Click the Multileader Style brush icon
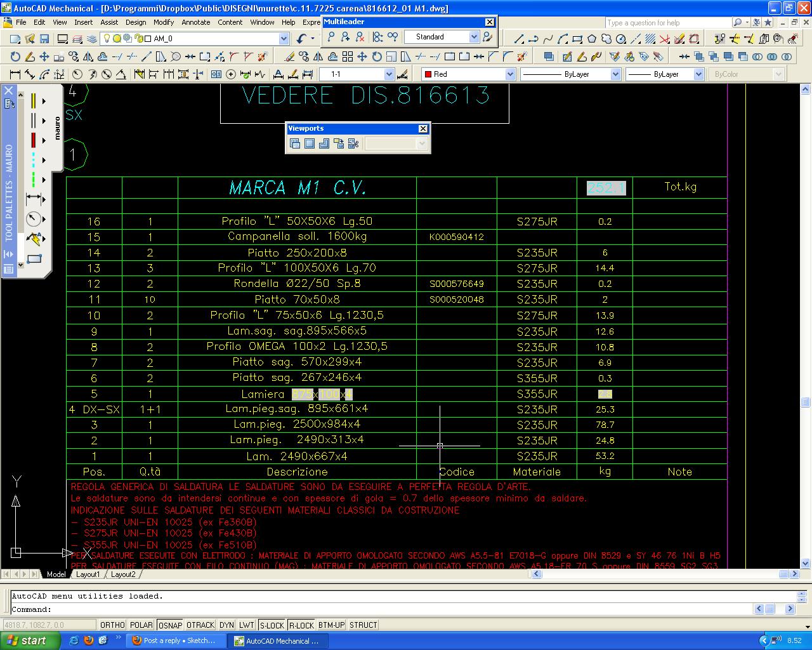This screenshot has height=650, width=812. 487,37
